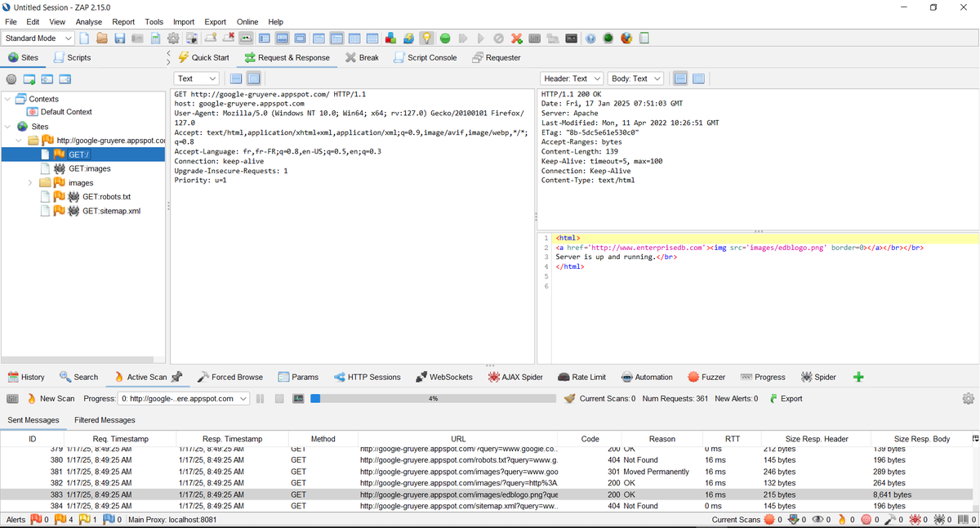The image size is (980, 528).
Task: Toggle response split display icon
Action: pos(681,78)
